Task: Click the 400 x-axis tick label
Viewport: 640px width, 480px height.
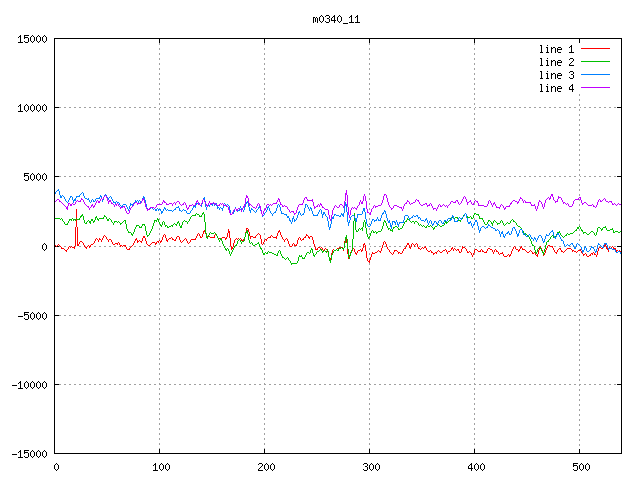Action: coord(475,467)
